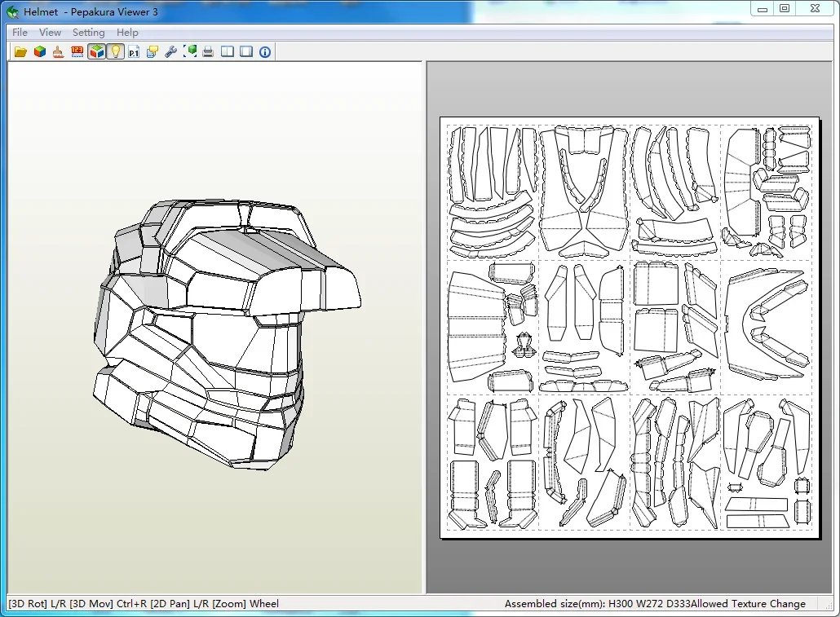Toggle the 123 edge ID icon
Viewport: 840px width, 617px height.
pyautogui.click(x=77, y=52)
